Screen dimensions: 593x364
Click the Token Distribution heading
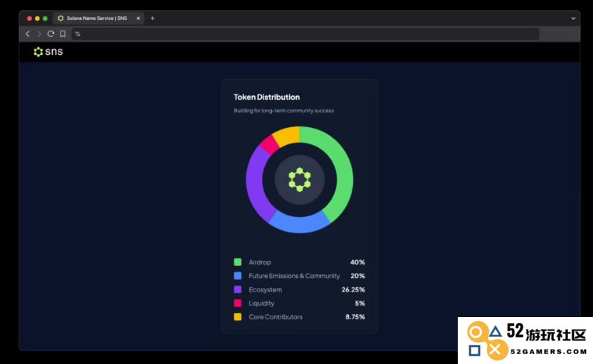tap(267, 97)
